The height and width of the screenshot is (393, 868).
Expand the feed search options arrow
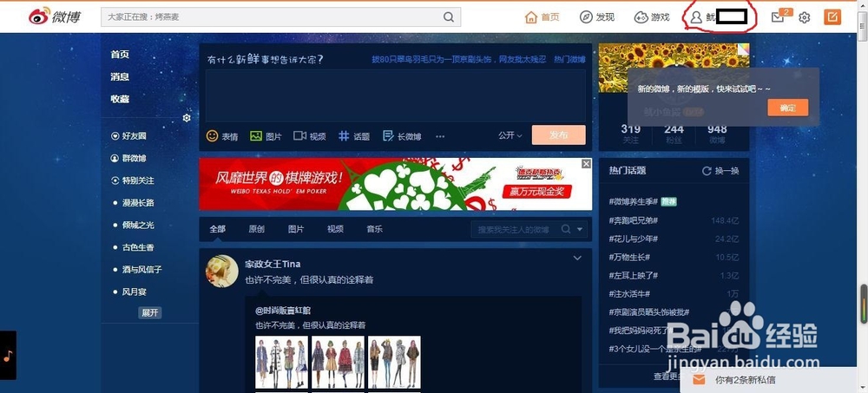(x=580, y=229)
